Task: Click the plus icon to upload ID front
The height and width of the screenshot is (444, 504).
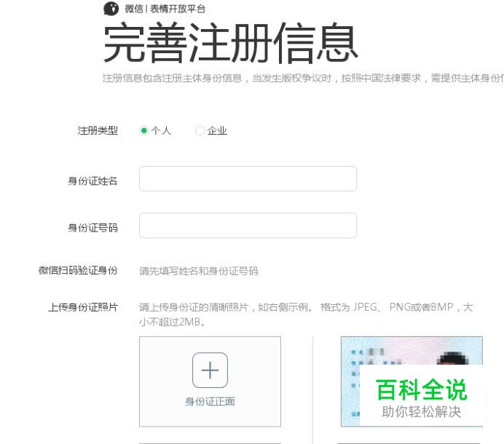Action: click(210, 370)
